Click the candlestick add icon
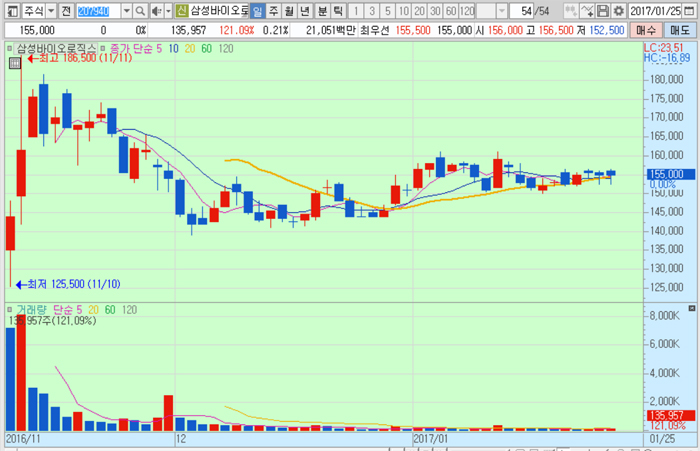700x451 pixels. click(570, 11)
